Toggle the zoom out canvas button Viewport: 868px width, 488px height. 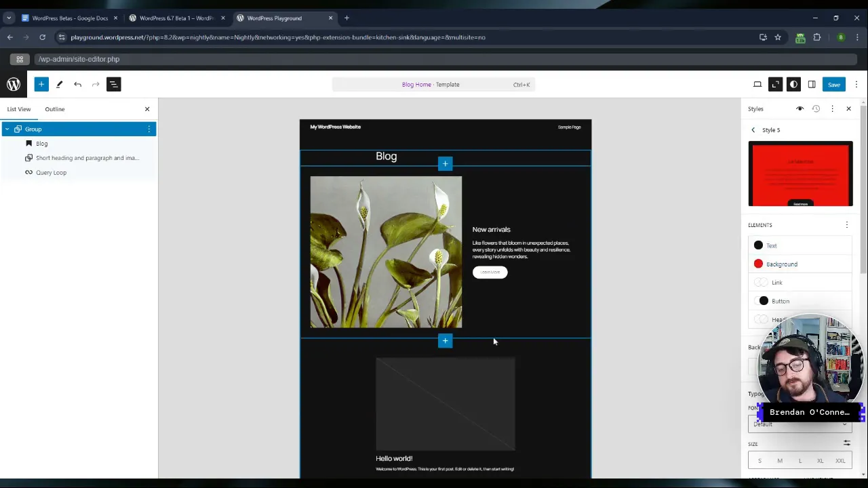[x=775, y=84]
